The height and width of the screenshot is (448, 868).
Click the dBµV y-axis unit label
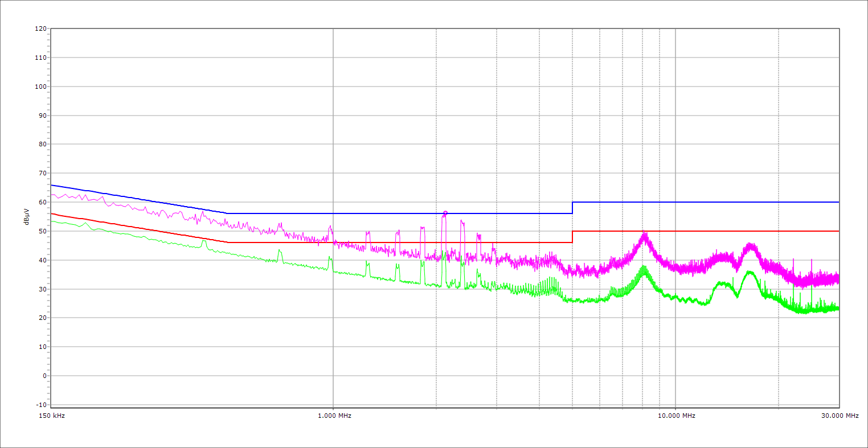pyautogui.click(x=27, y=216)
